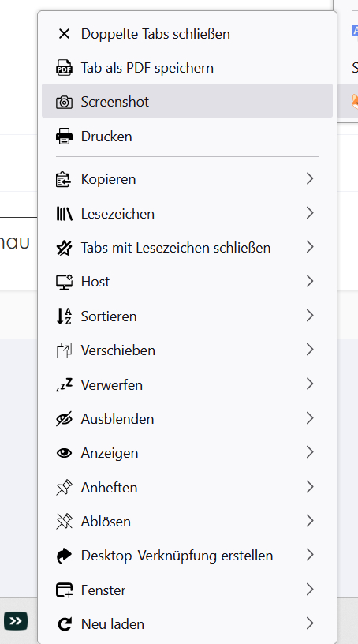This screenshot has height=644, width=358.
Task: Click the PDF icon for saving tab
Action: click(x=64, y=68)
